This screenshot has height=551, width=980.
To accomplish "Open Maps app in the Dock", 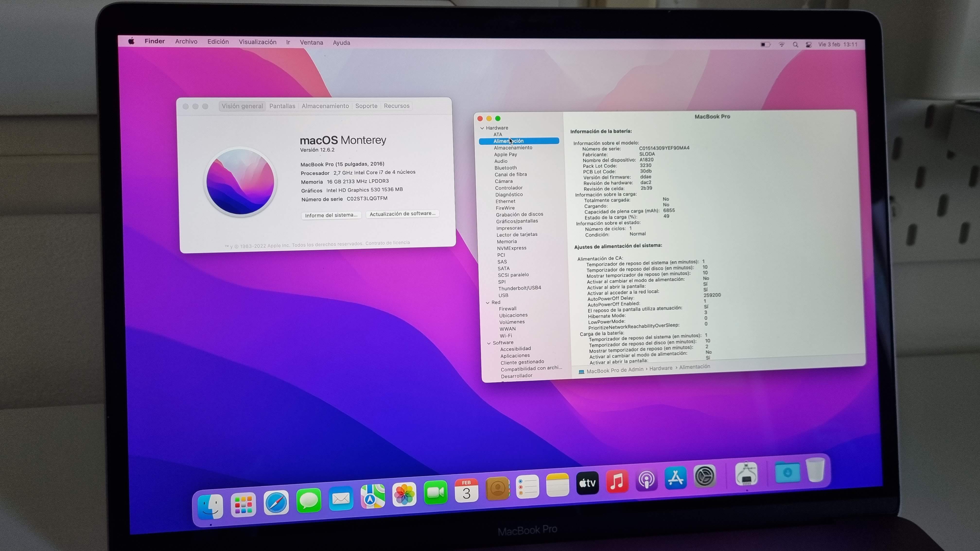I will pos(372,496).
